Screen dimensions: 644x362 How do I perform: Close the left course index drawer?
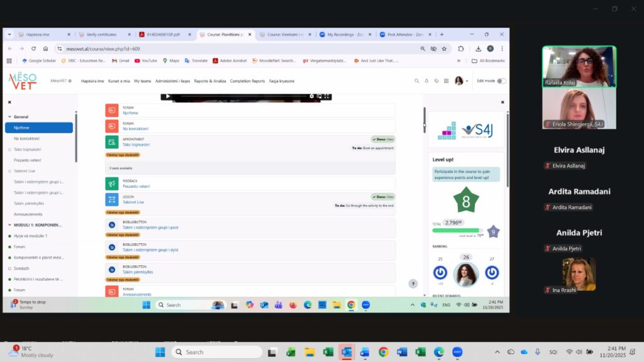(x=9, y=102)
